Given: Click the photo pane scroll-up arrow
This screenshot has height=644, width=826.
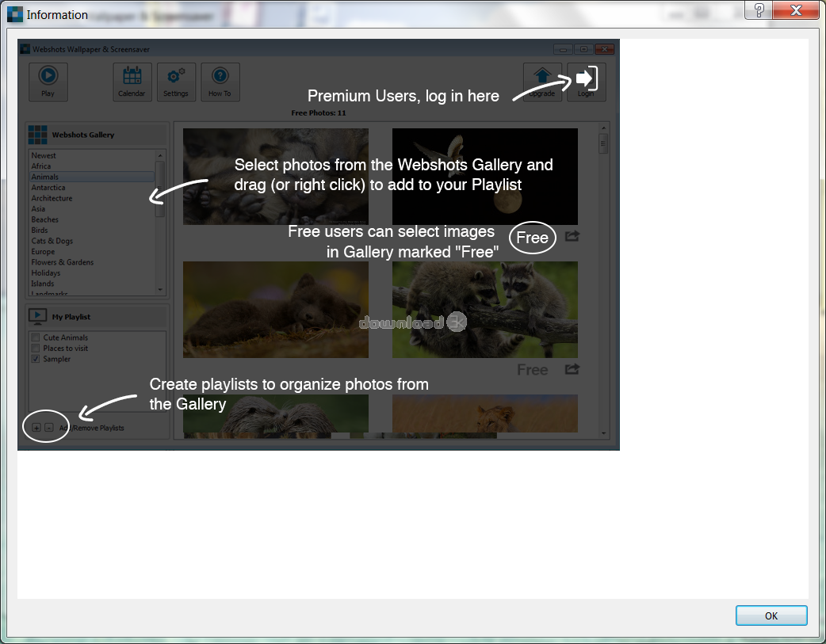Looking at the screenshot, I should 604,128.
